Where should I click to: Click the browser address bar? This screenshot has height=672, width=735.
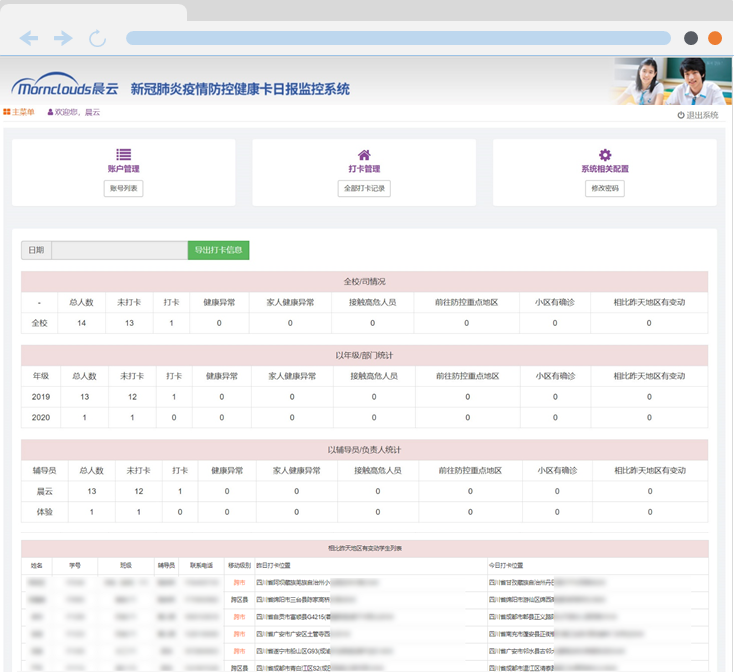click(x=398, y=38)
